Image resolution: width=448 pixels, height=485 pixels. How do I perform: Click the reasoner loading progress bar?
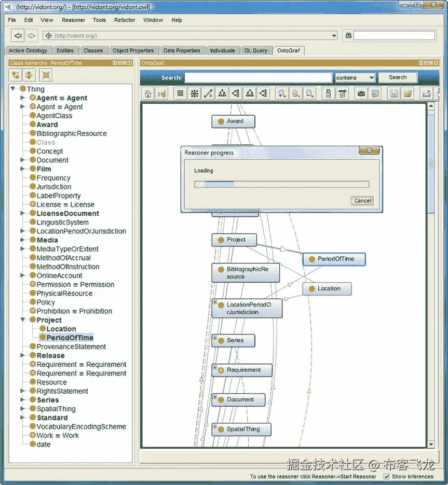pyautogui.click(x=281, y=184)
